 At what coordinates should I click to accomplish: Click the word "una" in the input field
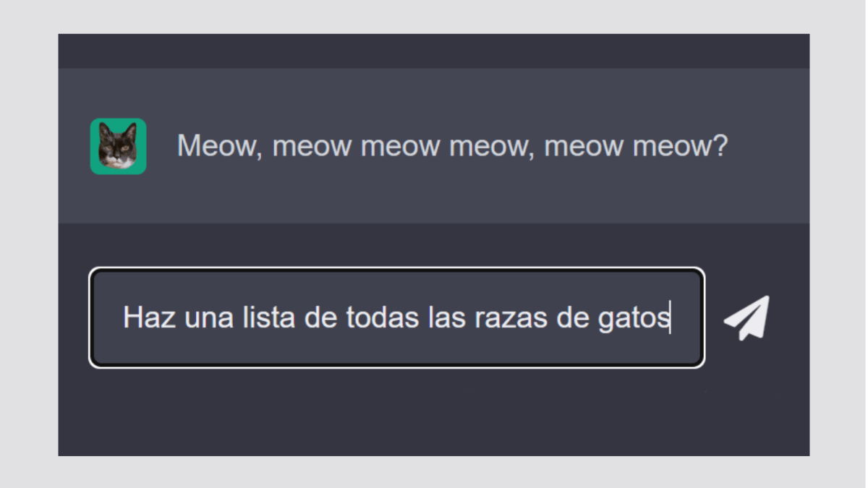207,318
